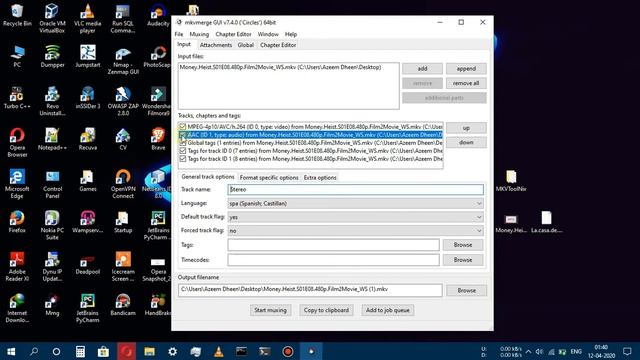The width and height of the screenshot is (640, 360).
Task: Open Oracle VM VirtualBox desktop shortcut
Action: (x=52, y=18)
